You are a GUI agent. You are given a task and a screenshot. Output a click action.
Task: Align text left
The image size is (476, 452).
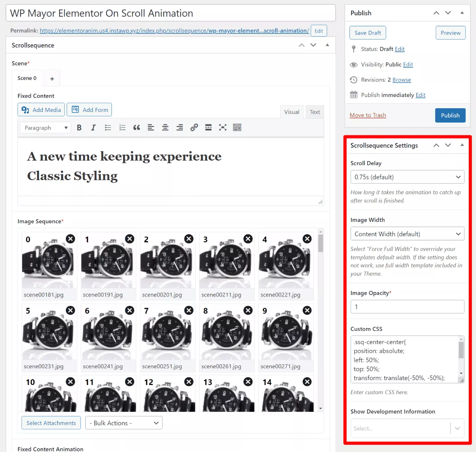(x=151, y=128)
